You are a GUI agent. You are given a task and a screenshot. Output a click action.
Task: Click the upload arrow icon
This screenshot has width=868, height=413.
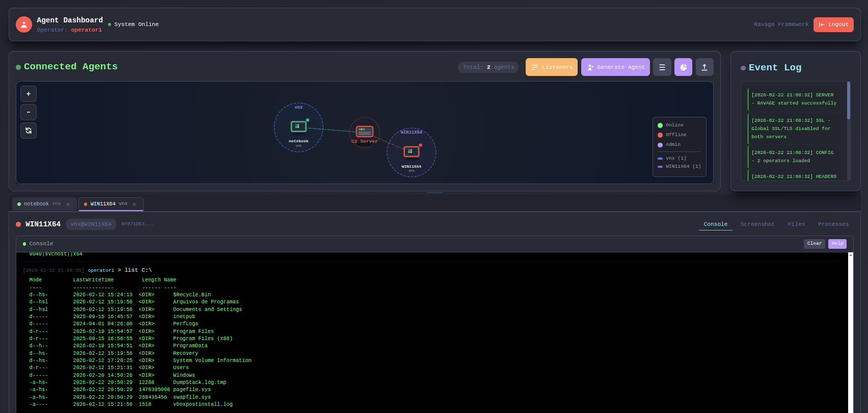point(704,67)
